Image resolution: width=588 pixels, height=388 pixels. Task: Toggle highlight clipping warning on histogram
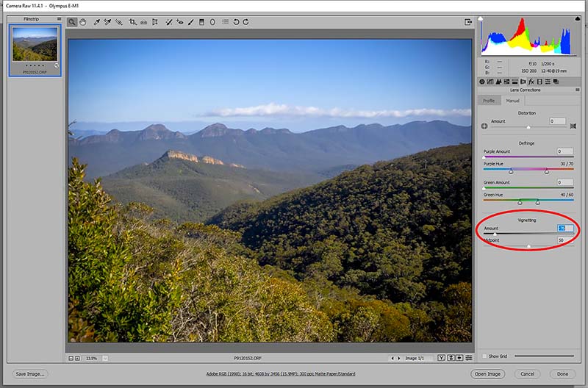tap(578, 19)
